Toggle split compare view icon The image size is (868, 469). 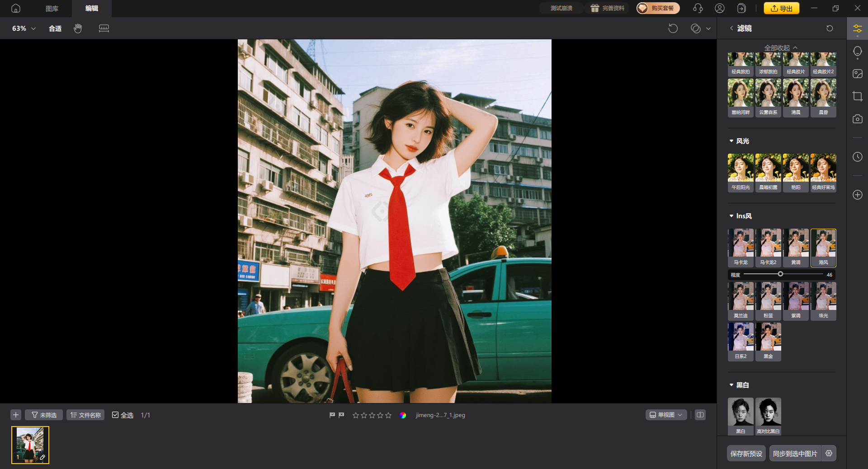pyautogui.click(x=700, y=415)
